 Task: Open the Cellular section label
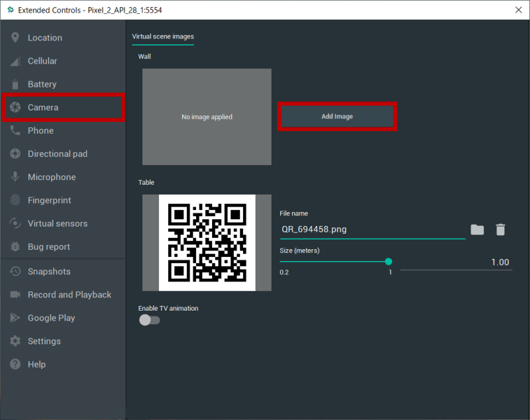click(x=42, y=61)
